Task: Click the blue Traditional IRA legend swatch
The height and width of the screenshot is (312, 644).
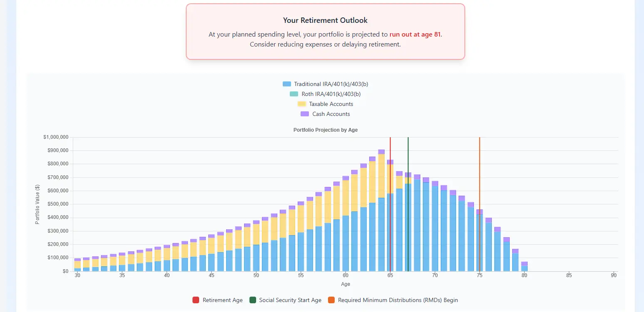Action: [286, 84]
